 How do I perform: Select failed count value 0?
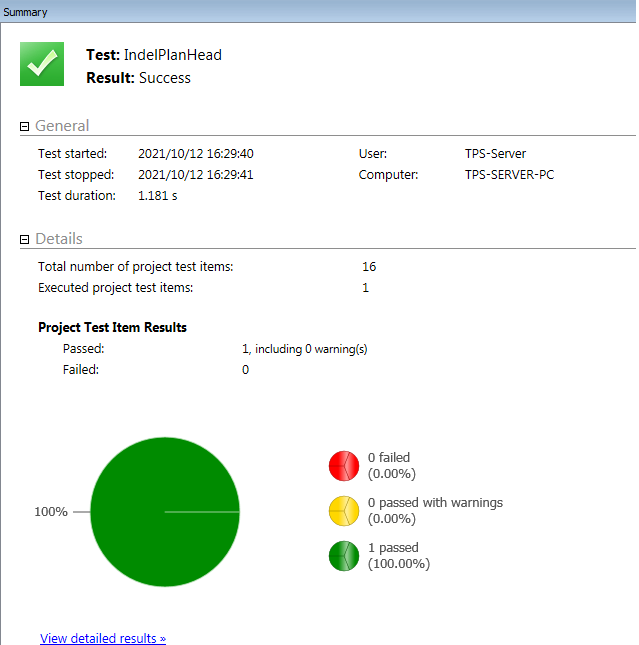click(x=245, y=370)
